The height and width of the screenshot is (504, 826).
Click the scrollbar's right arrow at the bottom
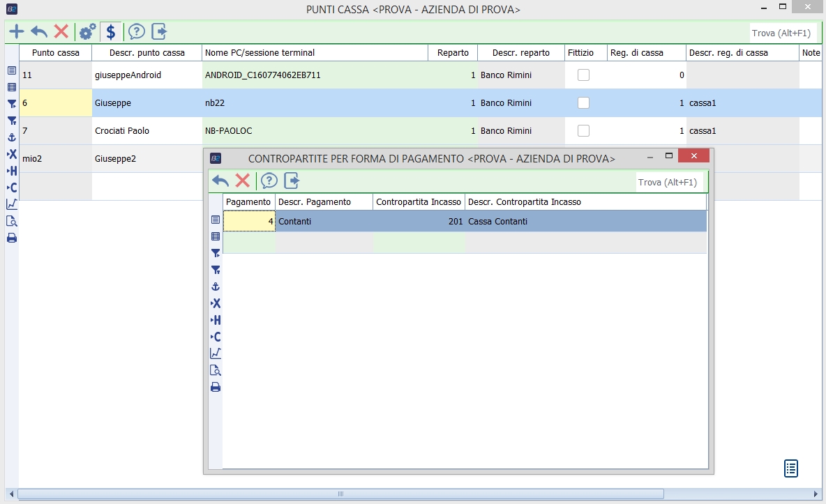tap(816, 494)
